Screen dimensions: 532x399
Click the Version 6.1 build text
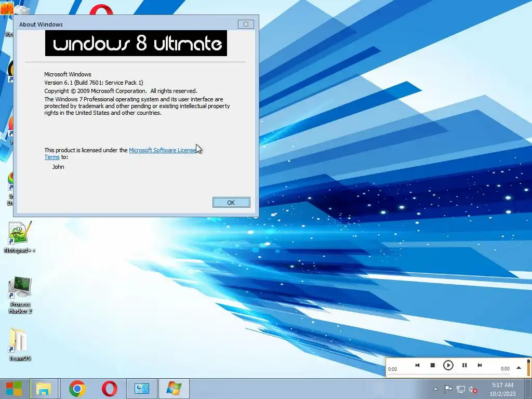pos(94,83)
